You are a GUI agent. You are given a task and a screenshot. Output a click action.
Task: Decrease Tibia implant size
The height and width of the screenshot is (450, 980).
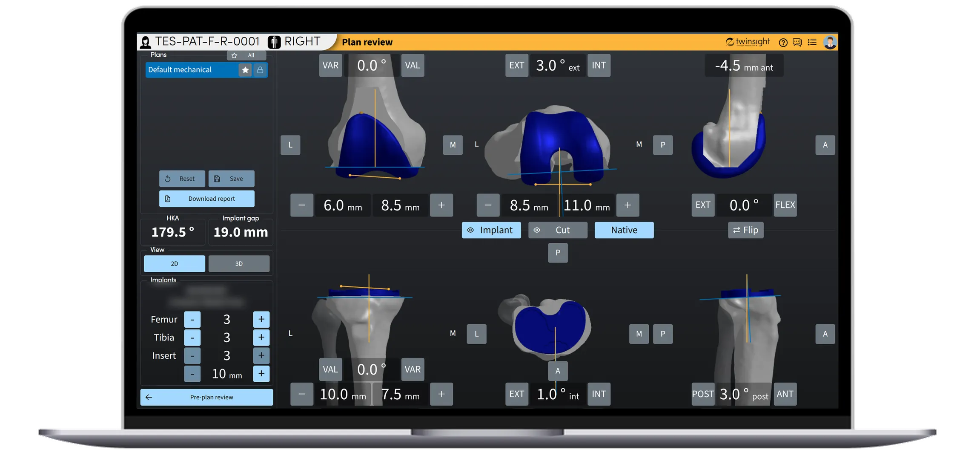(x=192, y=337)
